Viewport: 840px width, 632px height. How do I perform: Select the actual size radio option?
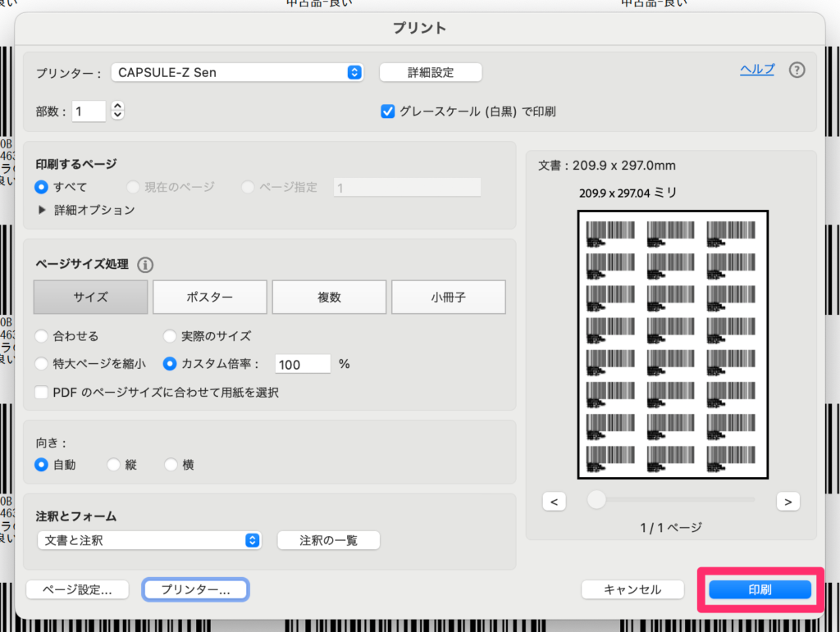170,336
